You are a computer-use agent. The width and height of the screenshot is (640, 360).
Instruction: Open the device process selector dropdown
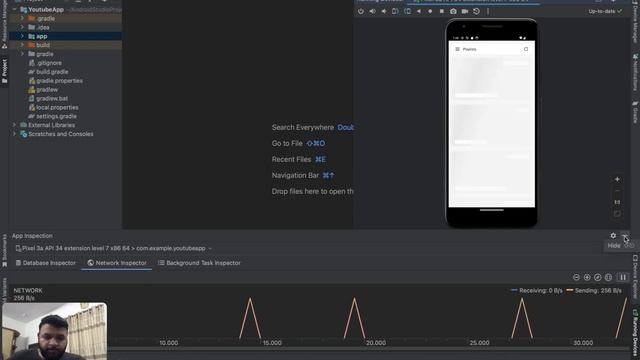coord(114,248)
